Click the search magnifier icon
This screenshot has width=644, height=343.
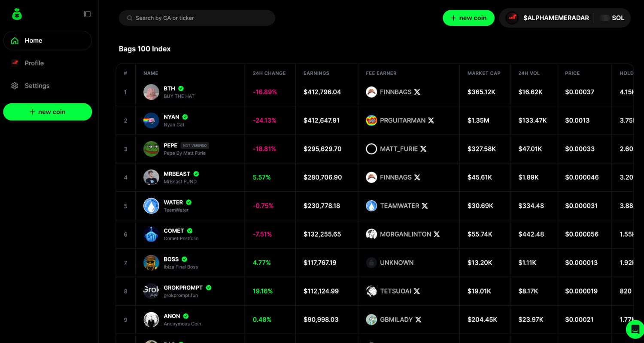click(x=129, y=18)
